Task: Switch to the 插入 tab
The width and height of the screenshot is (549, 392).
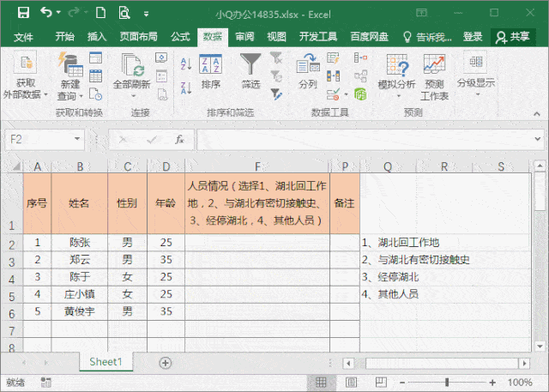Action: pos(97,36)
